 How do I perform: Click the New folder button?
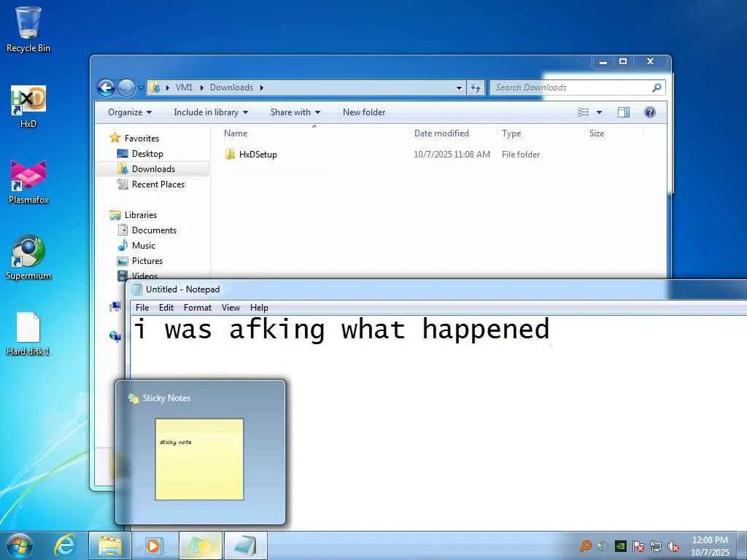point(364,112)
